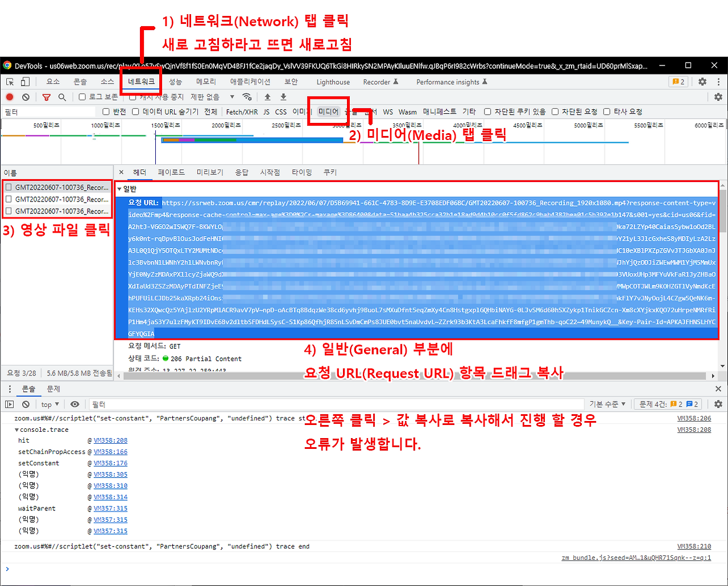Image resolution: width=728 pixels, height=586 pixels.
Task: Click the horizontal scrollbar under request headers
Action: (415, 375)
